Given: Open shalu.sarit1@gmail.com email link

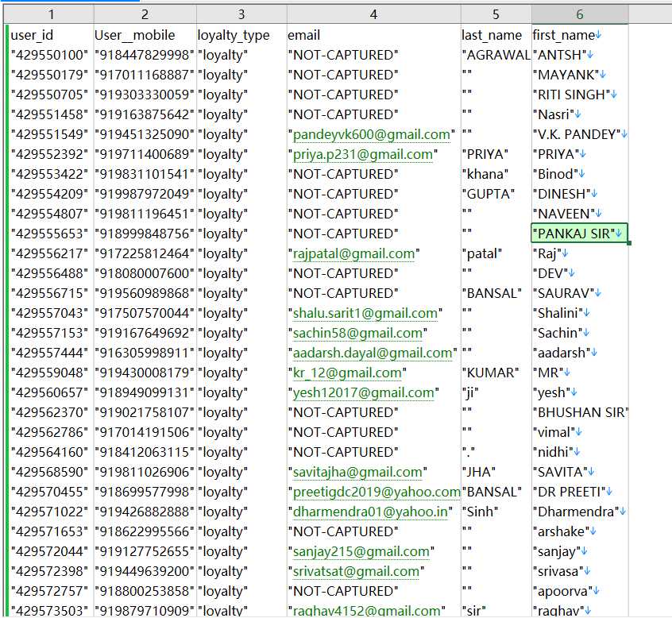Looking at the screenshot, I should [x=365, y=313].
